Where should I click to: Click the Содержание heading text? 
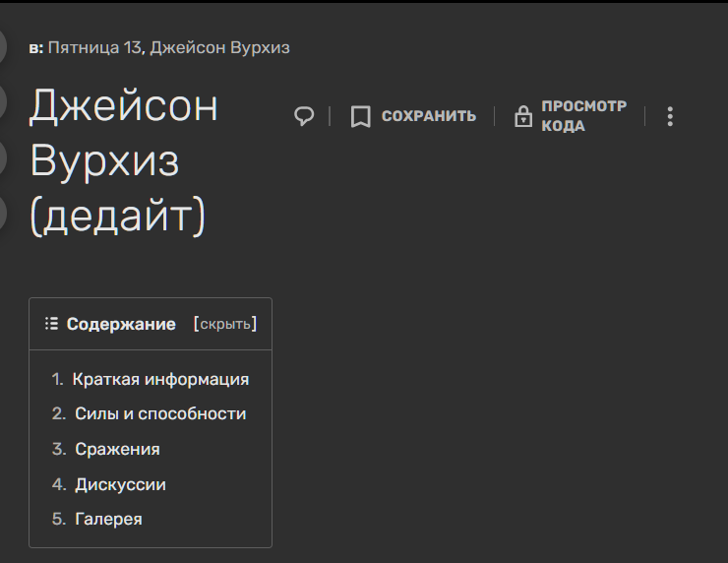tap(121, 324)
